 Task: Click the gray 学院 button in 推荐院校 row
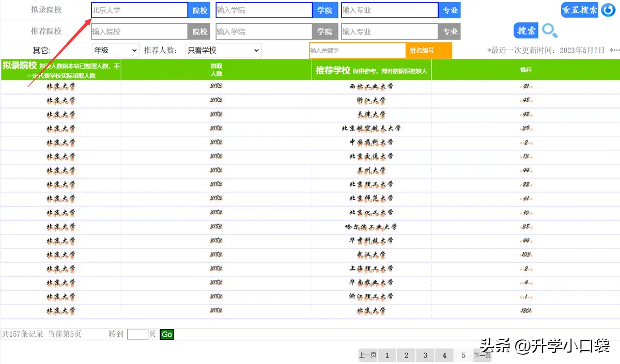pyautogui.click(x=325, y=31)
